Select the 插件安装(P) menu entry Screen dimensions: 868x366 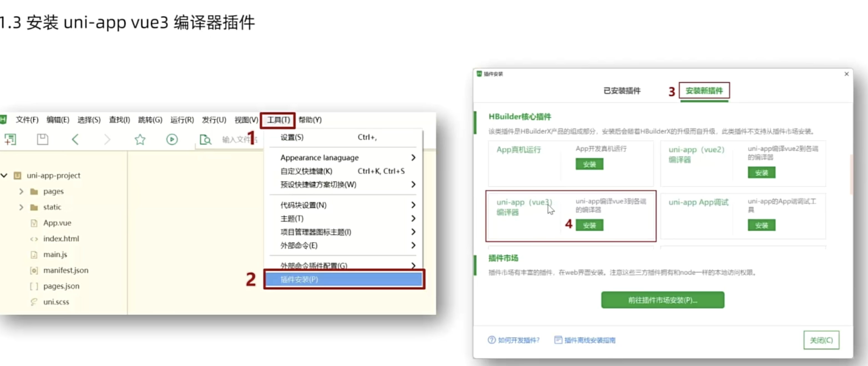tap(344, 279)
